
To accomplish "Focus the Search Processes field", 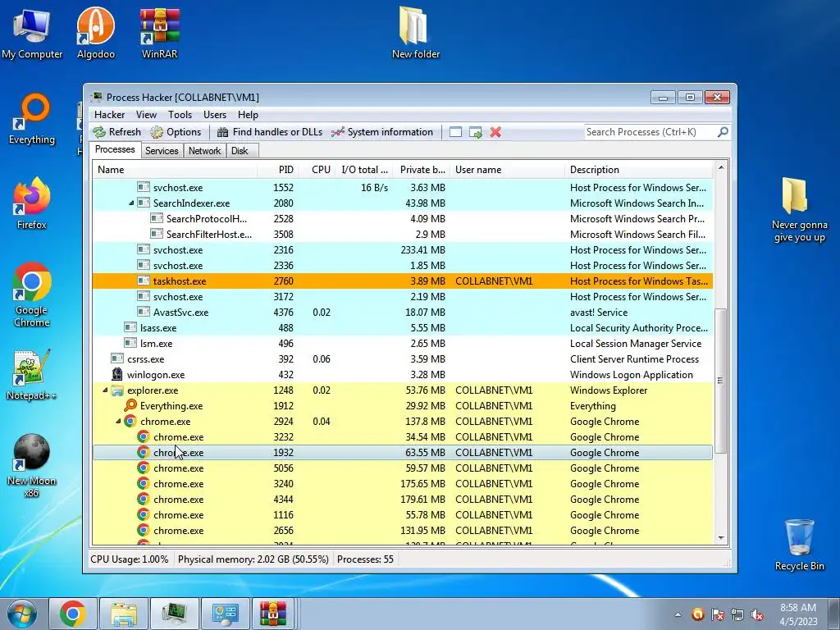I will point(651,132).
